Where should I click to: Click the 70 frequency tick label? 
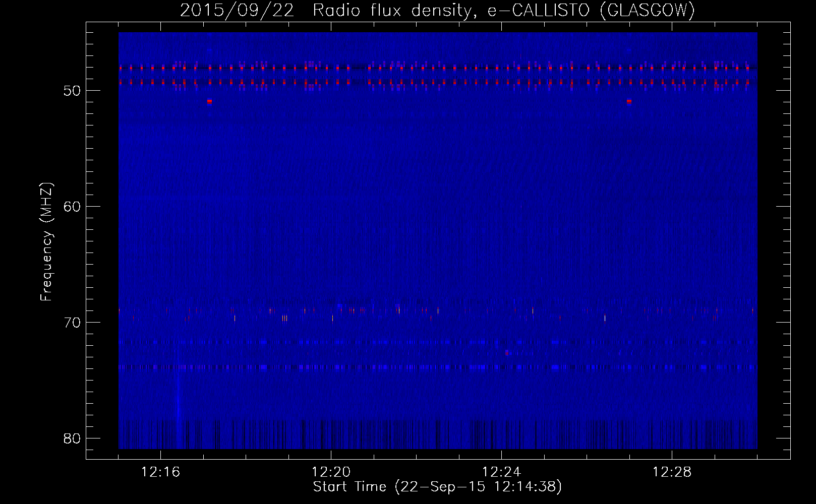point(72,323)
